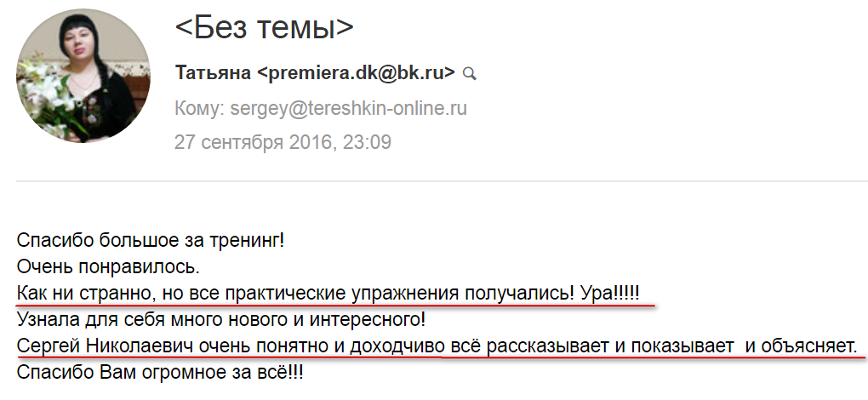868x400 pixels.
Task: Click the Кому: recipient label
Action: point(197,109)
